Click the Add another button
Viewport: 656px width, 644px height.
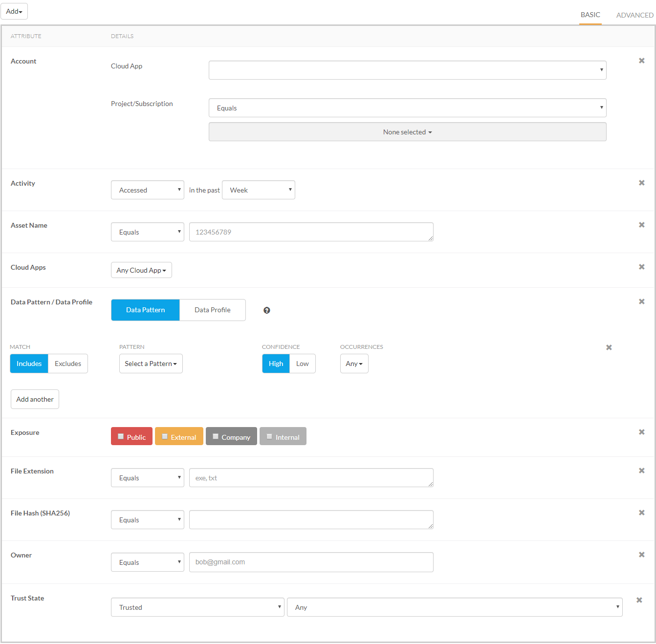[35, 399]
